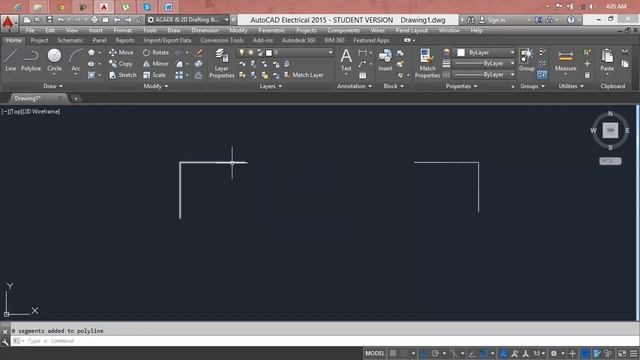Screen dimensions: 640x360
Task: Click the annotation scale 1:1 control
Action: (x=539, y=353)
